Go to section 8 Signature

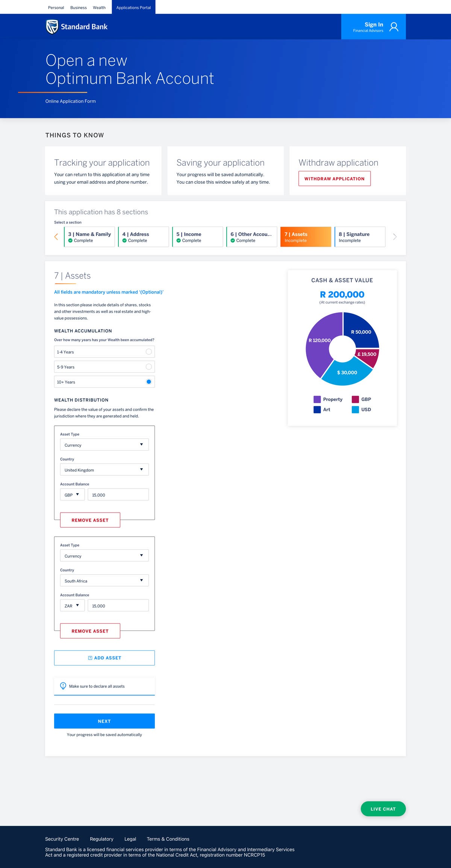360,237
